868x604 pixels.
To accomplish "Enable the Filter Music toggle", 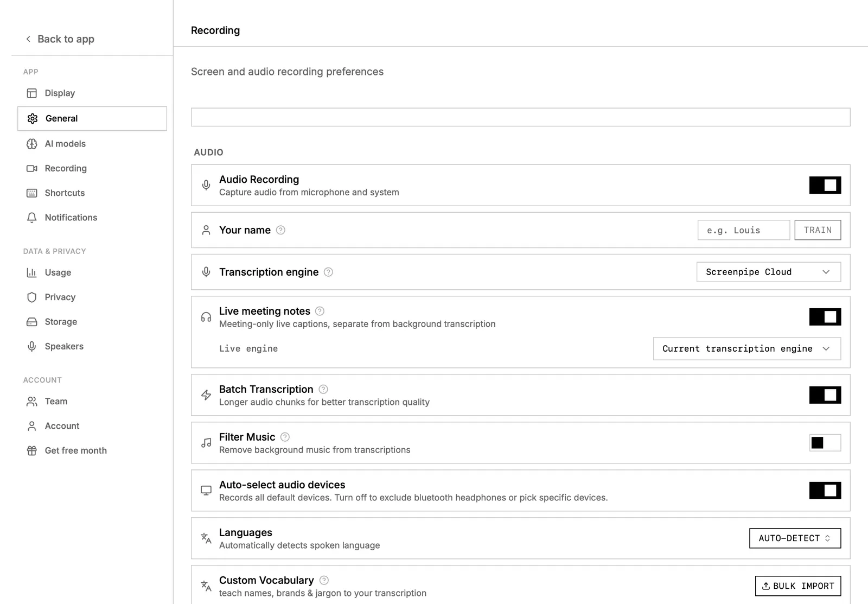I will click(825, 443).
